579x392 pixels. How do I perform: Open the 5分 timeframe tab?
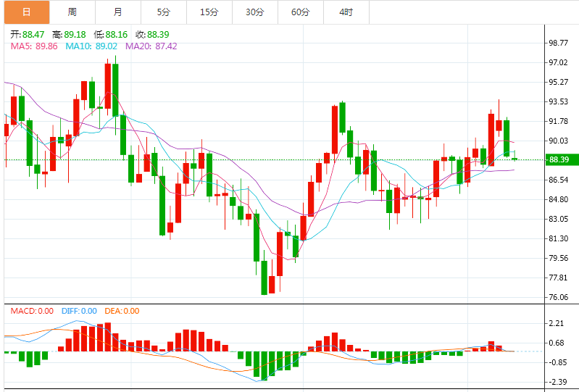point(164,12)
